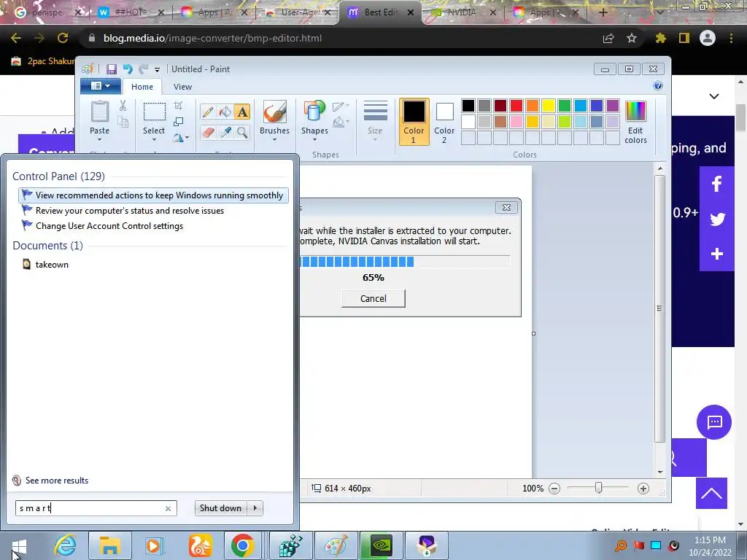The width and height of the screenshot is (747, 560).
Task: Select the Color picker eyedropper tool
Action: coord(225,132)
